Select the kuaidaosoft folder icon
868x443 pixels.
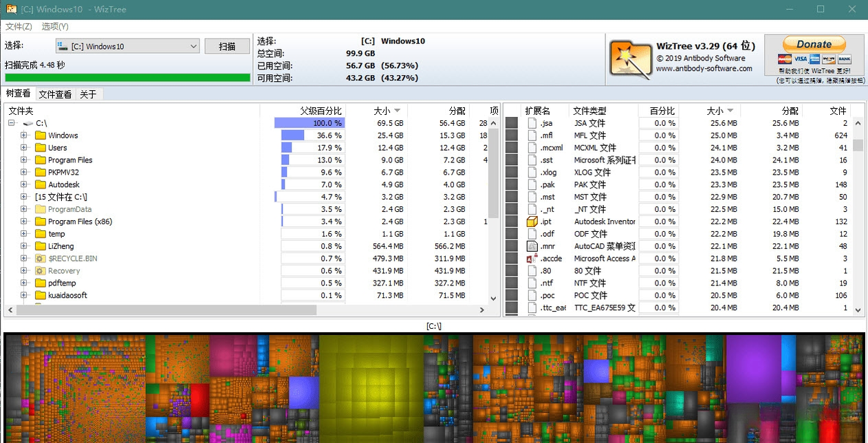[x=41, y=295]
